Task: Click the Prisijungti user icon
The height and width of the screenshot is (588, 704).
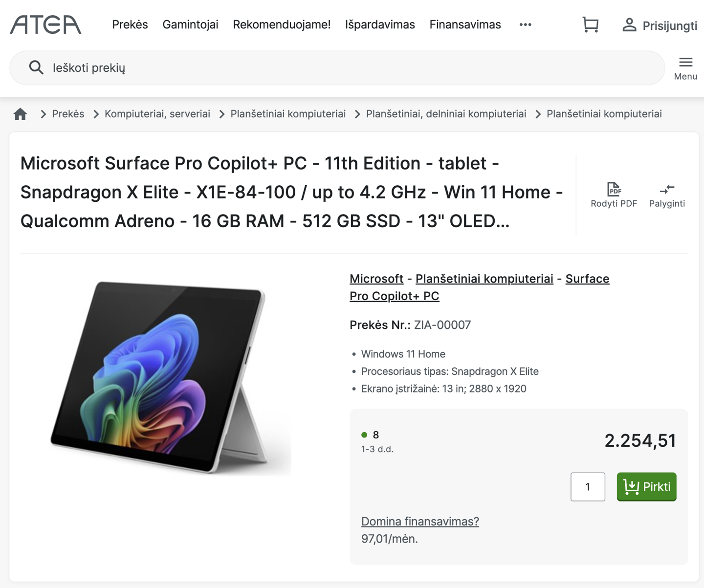Action: click(x=629, y=25)
